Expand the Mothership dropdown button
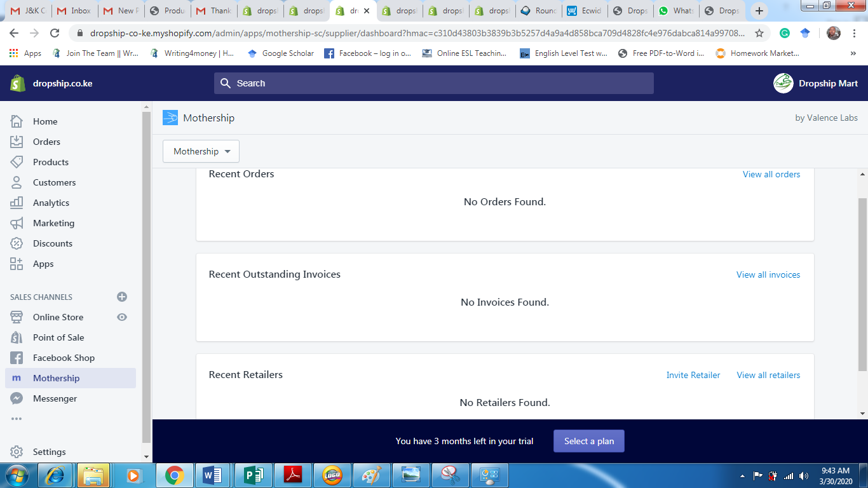868x488 pixels. pos(201,151)
